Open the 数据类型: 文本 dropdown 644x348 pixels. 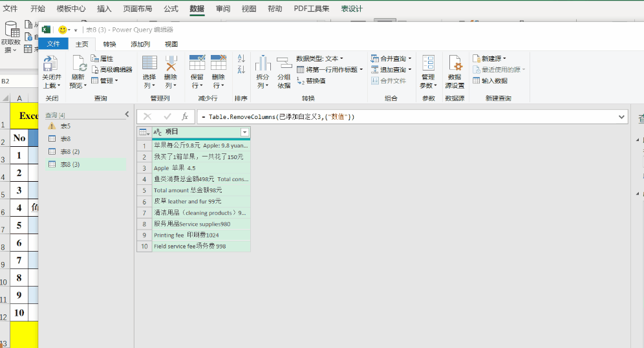(319, 58)
